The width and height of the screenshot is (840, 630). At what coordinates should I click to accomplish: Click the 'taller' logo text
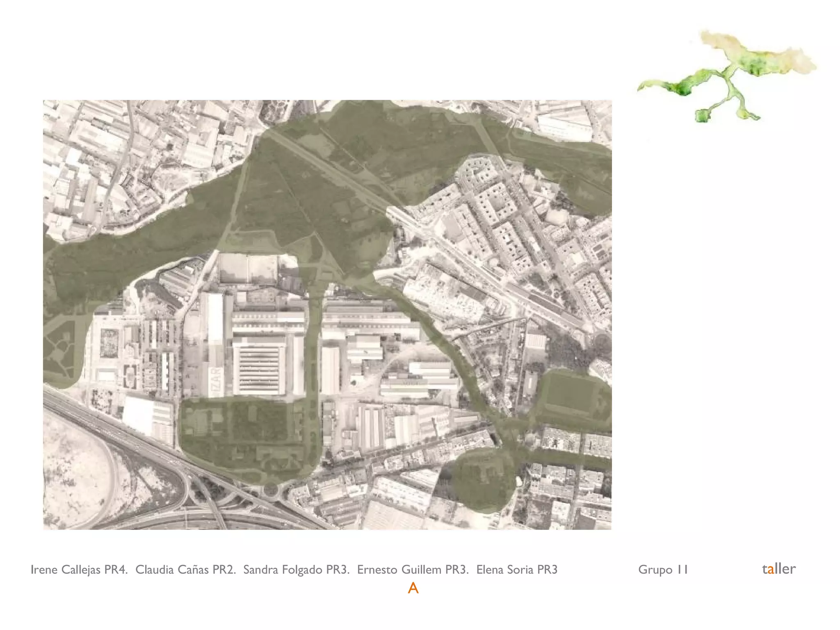[778, 569]
